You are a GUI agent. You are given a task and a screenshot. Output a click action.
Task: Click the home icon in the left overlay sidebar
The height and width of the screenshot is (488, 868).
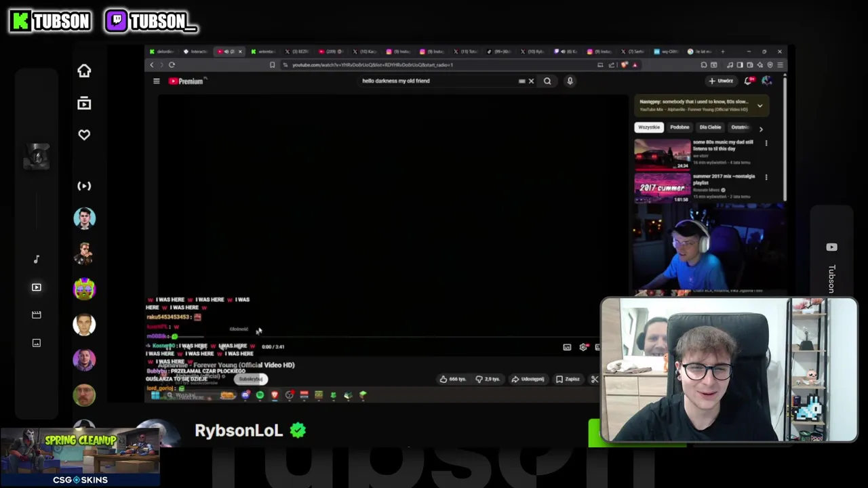[84, 70]
